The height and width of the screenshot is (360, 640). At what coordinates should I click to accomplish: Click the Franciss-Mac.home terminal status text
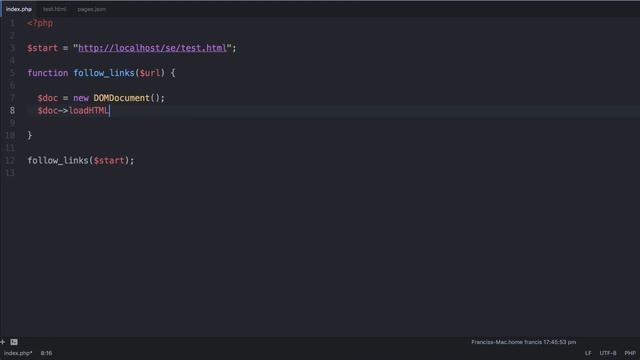click(523, 342)
